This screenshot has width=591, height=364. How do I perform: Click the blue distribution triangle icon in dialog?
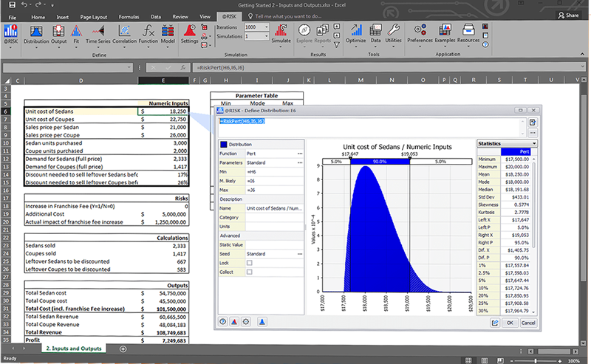(262, 322)
